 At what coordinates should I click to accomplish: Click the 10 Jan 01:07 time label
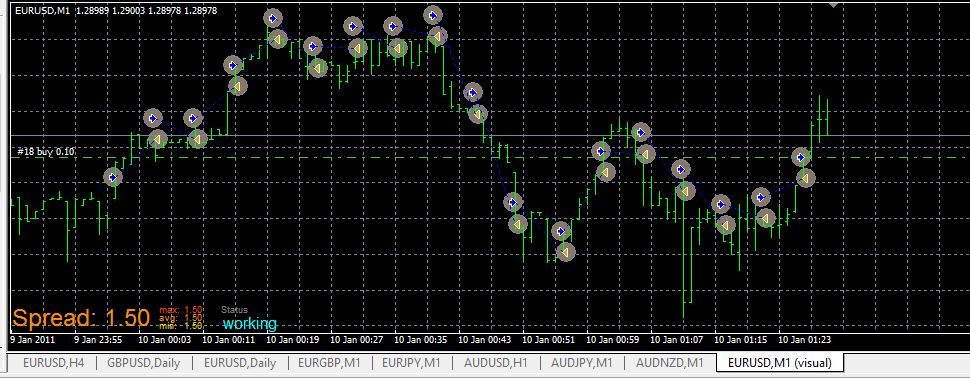click(676, 340)
